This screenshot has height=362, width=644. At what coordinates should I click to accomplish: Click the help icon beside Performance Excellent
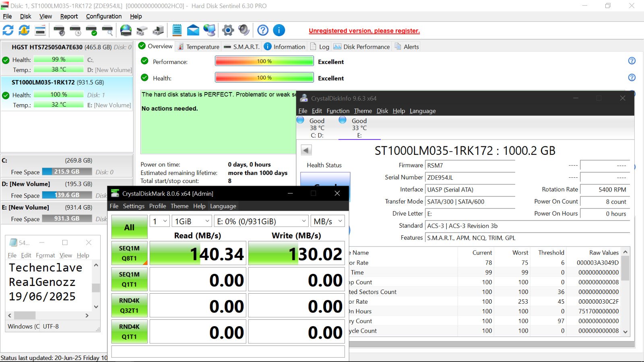click(632, 61)
